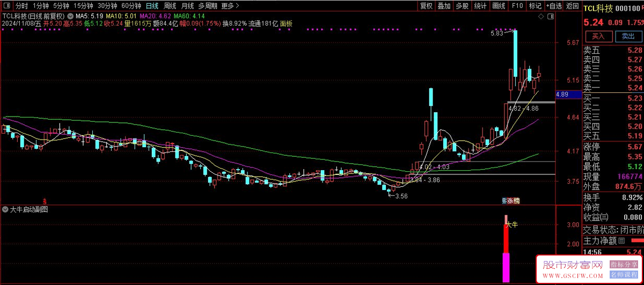Click the 5.83 high price label

point(497,33)
